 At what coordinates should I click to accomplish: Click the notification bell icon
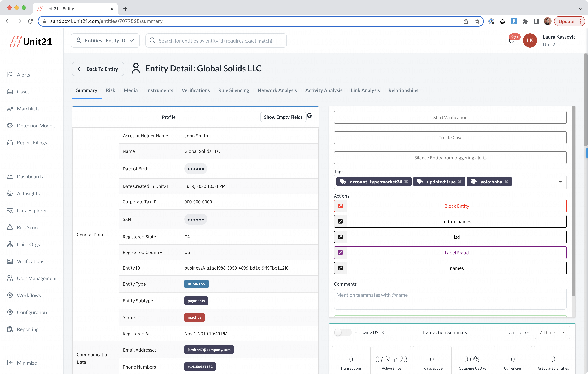[x=511, y=41]
